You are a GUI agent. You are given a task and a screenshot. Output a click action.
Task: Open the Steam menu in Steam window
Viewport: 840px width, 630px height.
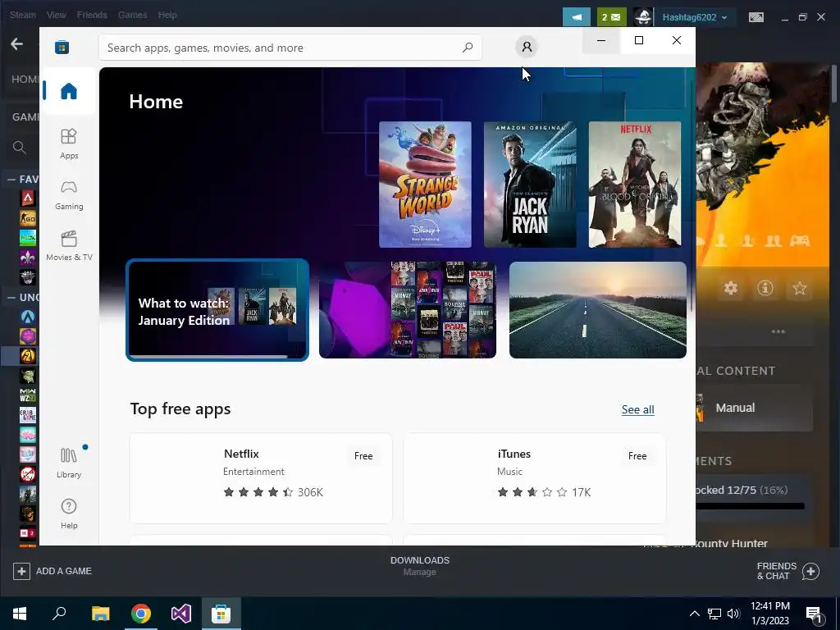[22, 15]
